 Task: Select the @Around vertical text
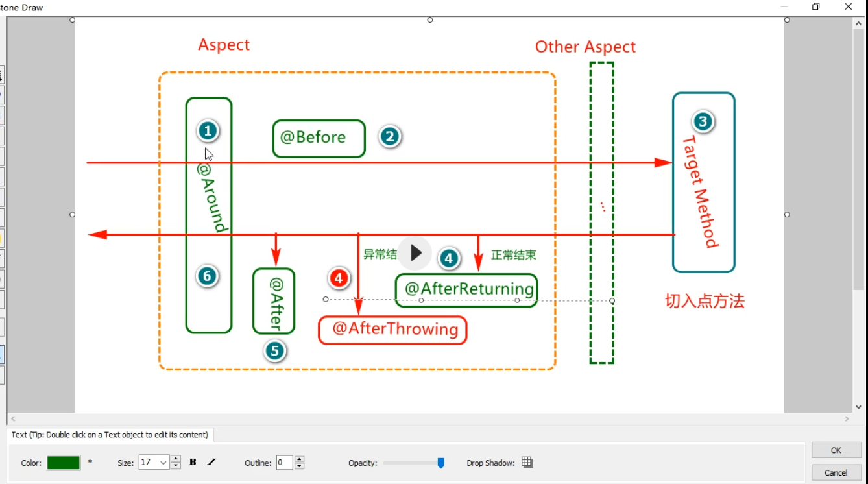pos(211,198)
